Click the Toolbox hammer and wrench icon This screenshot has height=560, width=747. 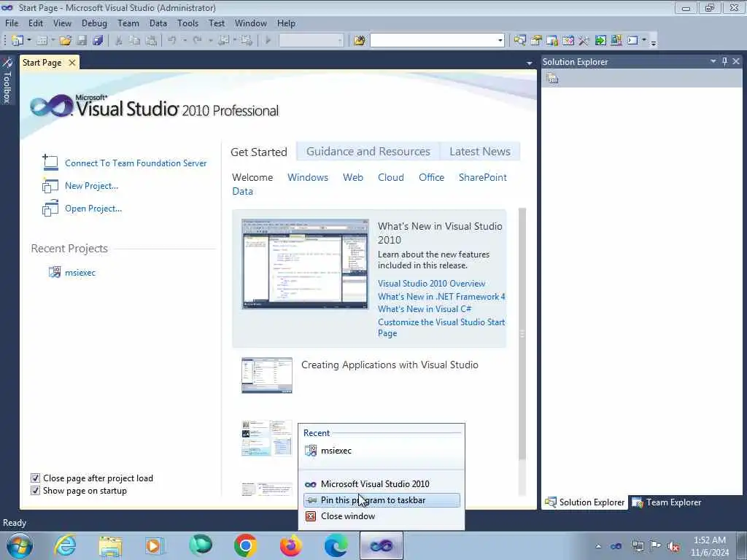584,41
